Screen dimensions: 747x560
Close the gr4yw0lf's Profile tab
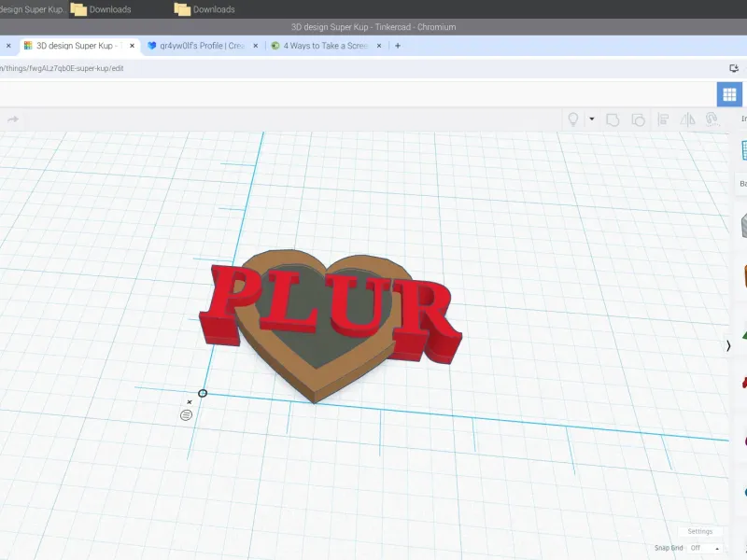point(255,46)
